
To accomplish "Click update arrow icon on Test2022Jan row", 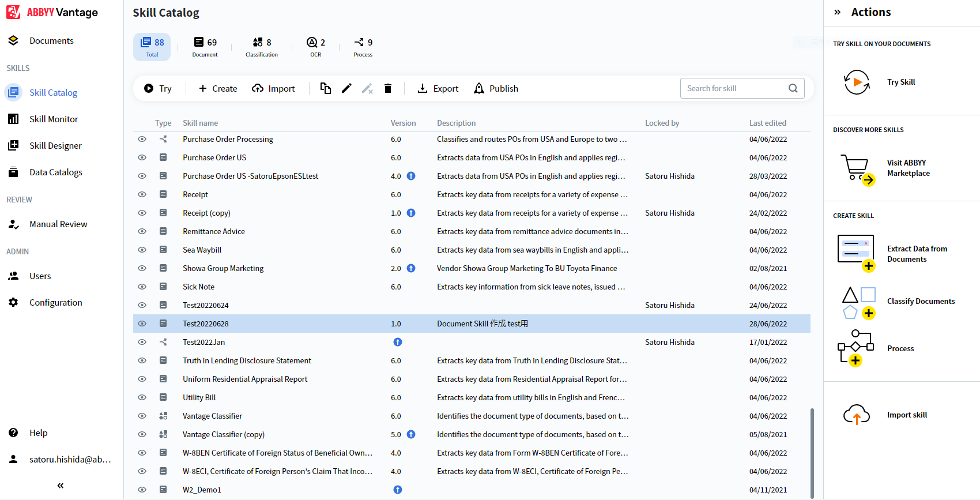I will pyautogui.click(x=398, y=342).
